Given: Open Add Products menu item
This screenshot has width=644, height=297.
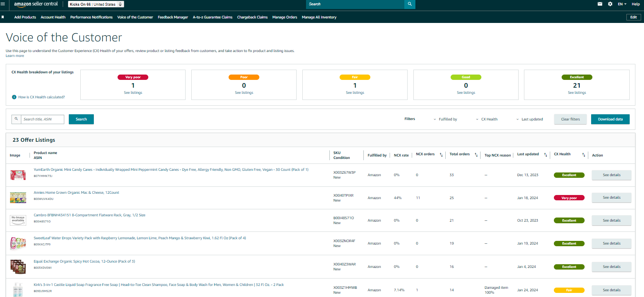Looking at the screenshot, I should tap(25, 17).
